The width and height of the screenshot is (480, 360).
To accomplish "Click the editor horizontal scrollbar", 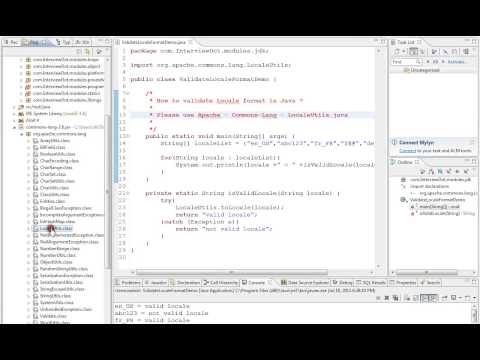I will [232, 272].
